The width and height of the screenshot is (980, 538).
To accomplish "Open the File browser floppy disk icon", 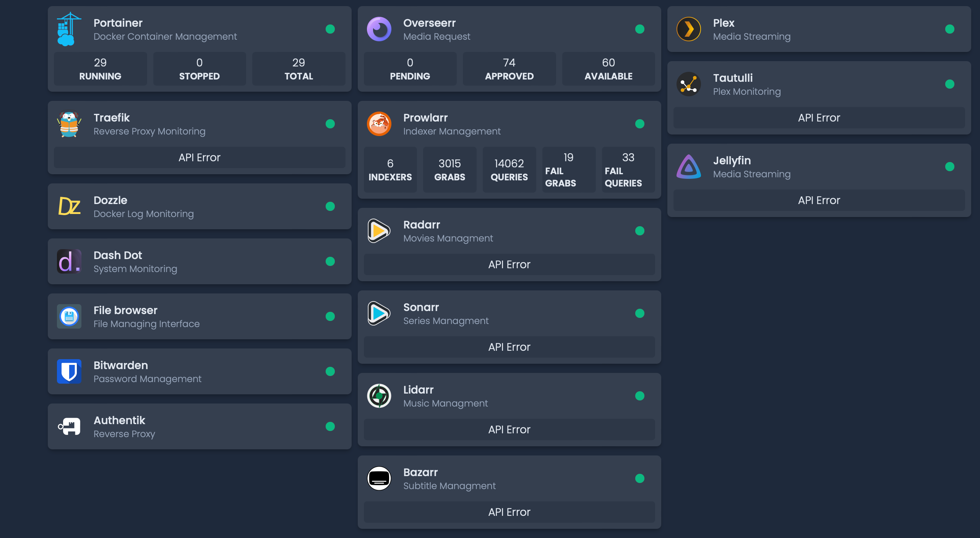I will point(69,316).
